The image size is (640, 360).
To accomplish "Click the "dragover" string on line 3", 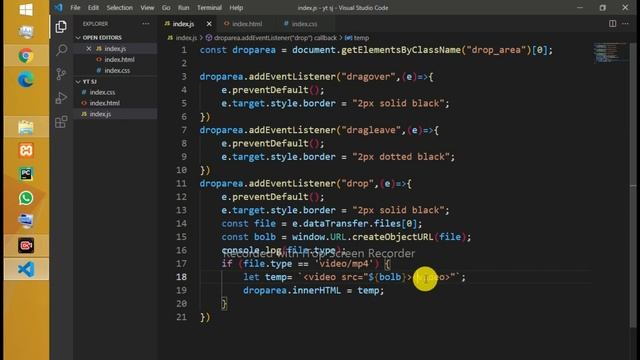I will tap(368, 77).
